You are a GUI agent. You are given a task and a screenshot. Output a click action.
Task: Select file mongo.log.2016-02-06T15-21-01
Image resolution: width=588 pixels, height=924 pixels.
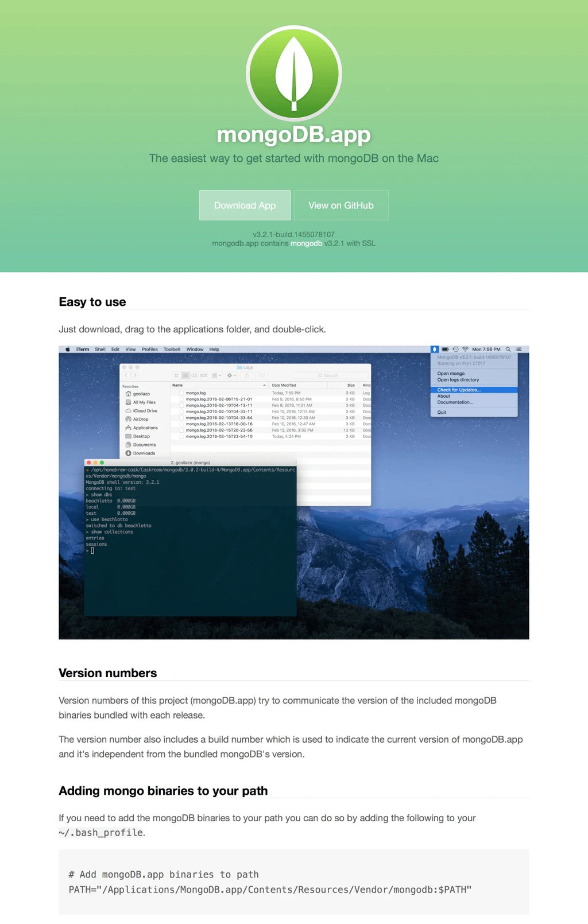(x=271, y=399)
